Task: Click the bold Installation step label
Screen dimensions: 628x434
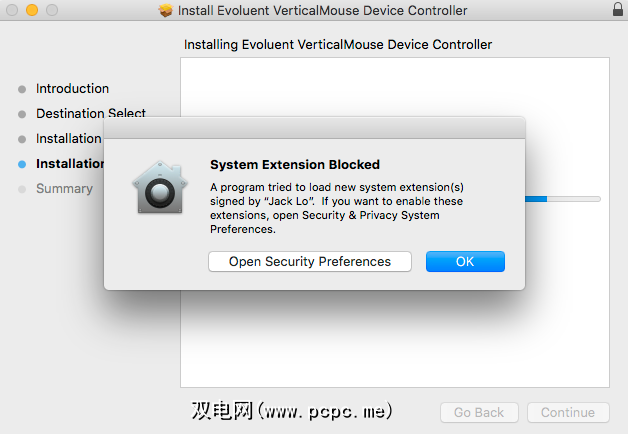Action: click(70, 164)
